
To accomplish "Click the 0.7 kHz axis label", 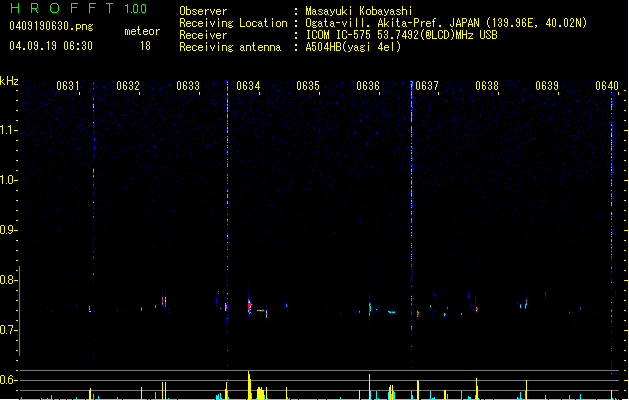I will click(x=8, y=330).
